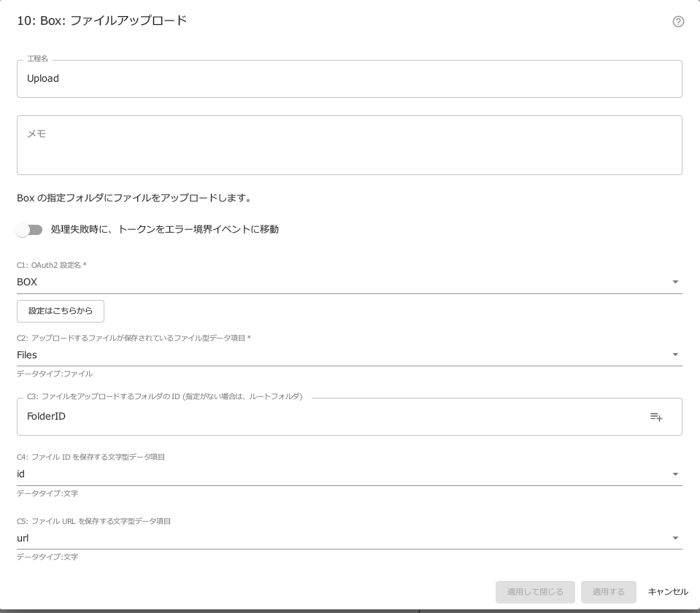Click the 設定はこちらから button
The width and height of the screenshot is (700, 613).
point(61,311)
